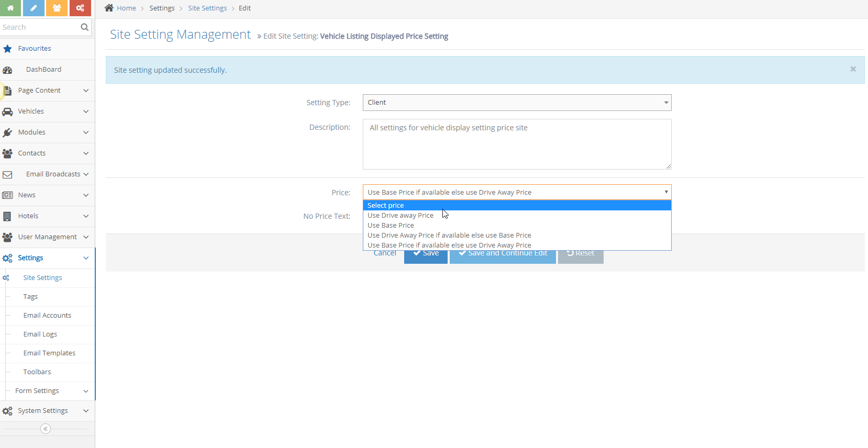Open the Setting Type dropdown

pyautogui.click(x=516, y=103)
